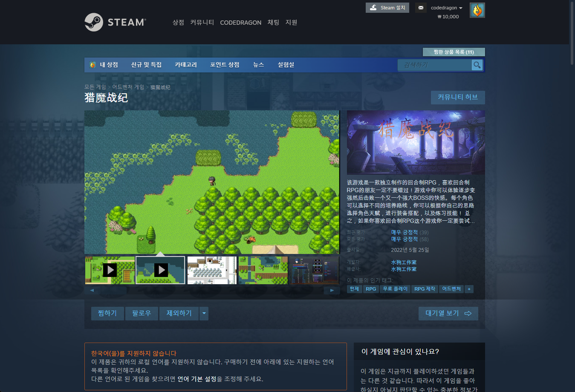
Task: Click the 'RPG 제작' tag
Action: [425, 289]
